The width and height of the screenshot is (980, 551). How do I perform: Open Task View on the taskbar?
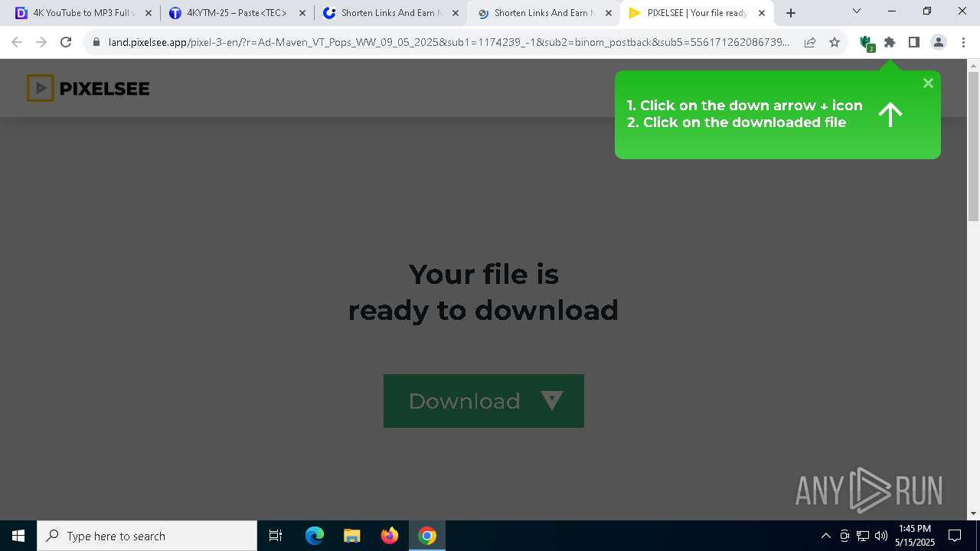(276, 536)
